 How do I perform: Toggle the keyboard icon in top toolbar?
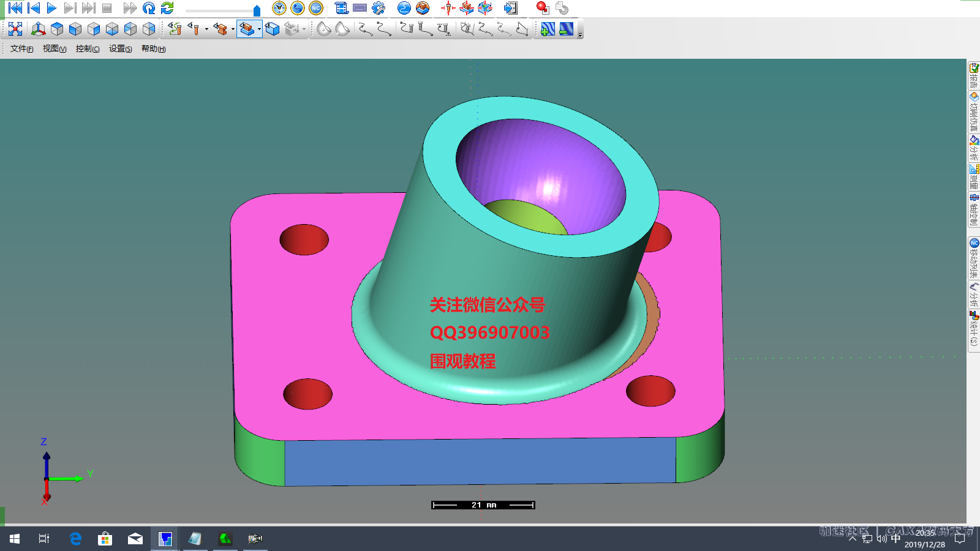point(360,8)
